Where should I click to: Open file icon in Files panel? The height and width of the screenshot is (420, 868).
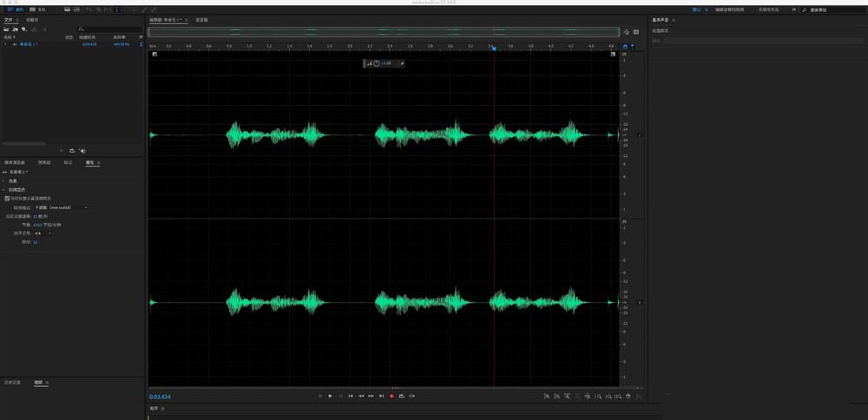6,29
